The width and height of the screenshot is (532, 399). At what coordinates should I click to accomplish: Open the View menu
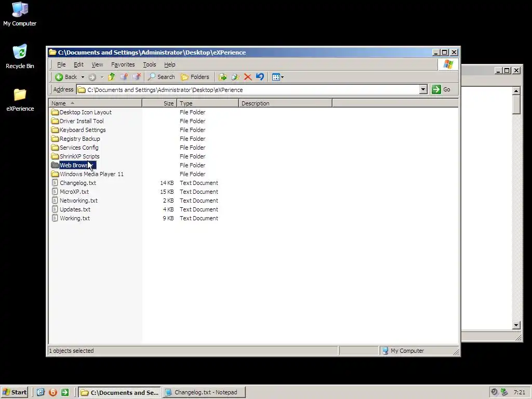pyautogui.click(x=97, y=64)
